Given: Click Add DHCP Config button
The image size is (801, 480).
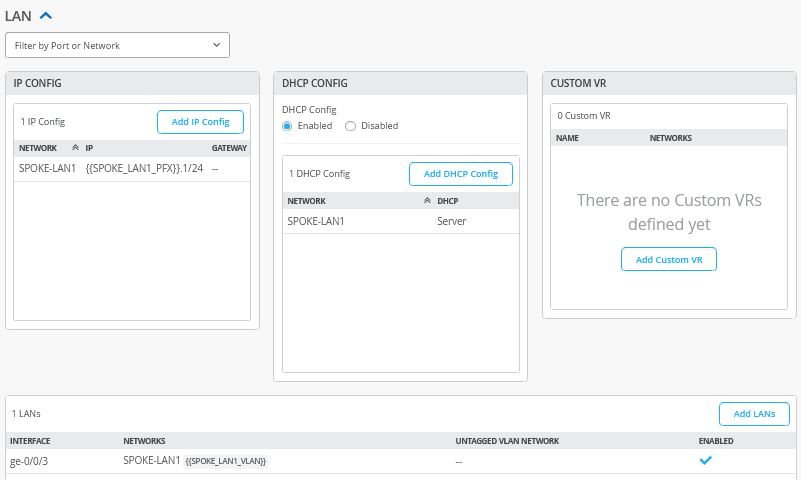Looking at the screenshot, I should coord(461,174).
